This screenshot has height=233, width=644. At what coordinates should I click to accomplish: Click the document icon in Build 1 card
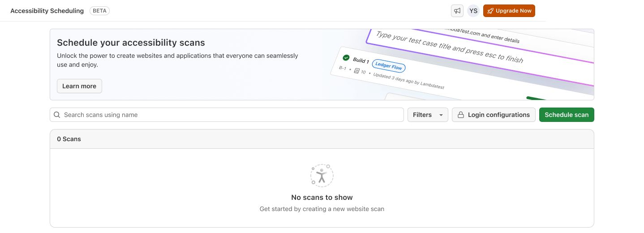coord(356,71)
